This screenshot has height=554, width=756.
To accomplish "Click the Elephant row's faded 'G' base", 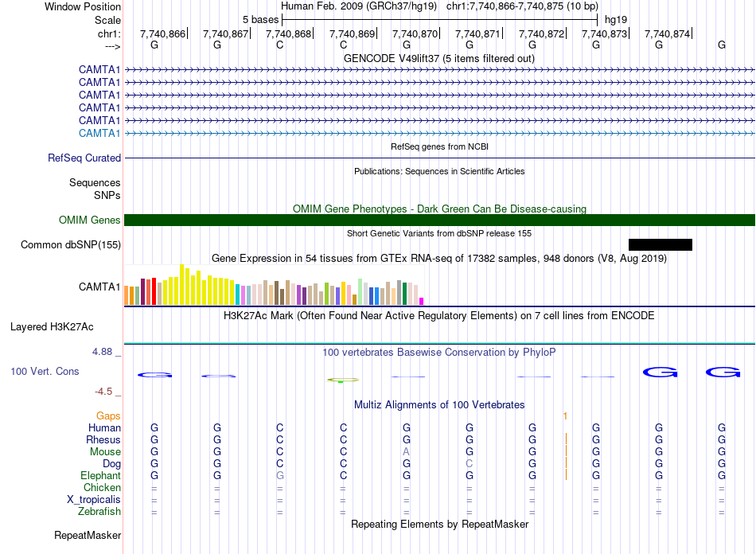I will 279,475.
